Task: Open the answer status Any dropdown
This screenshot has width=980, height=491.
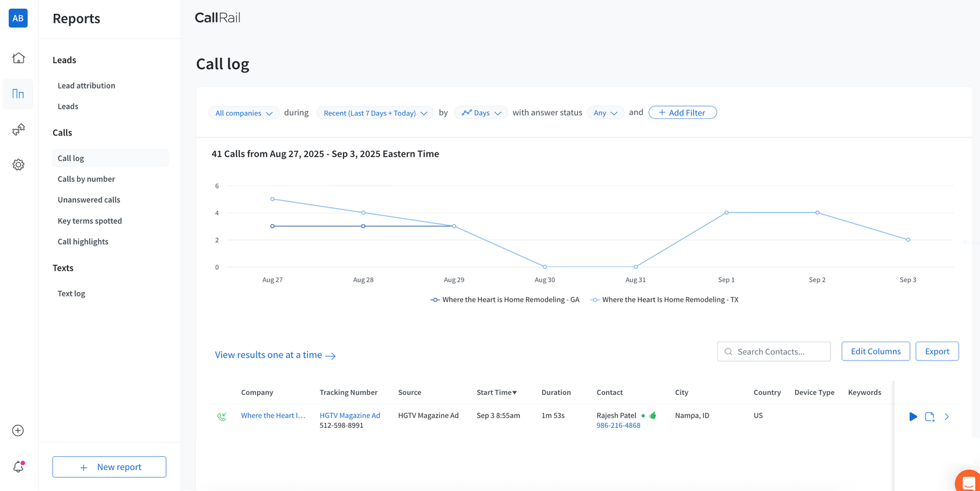Action: (605, 113)
